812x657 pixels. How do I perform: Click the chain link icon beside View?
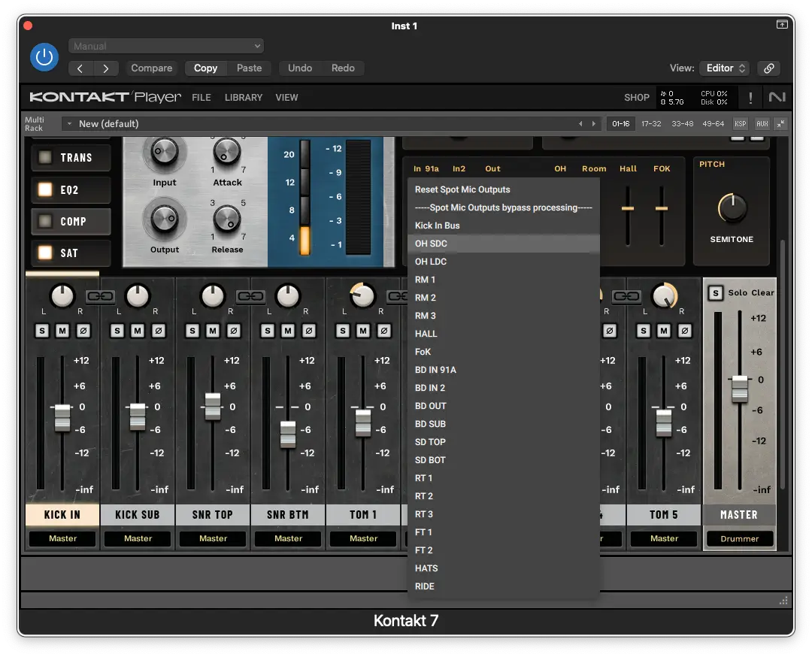tap(769, 68)
